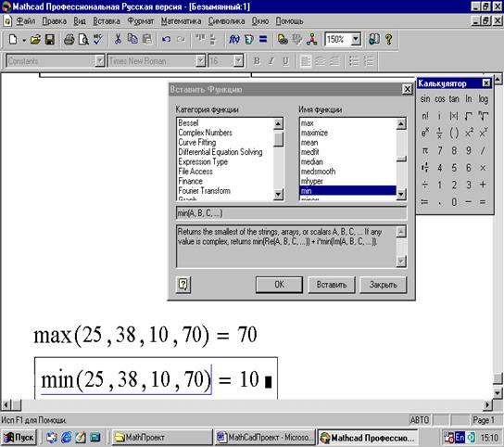Open the dropdown arrow beside New icon
This screenshot has height=447, width=504.
pyautogui.click(x=24, y=40)
